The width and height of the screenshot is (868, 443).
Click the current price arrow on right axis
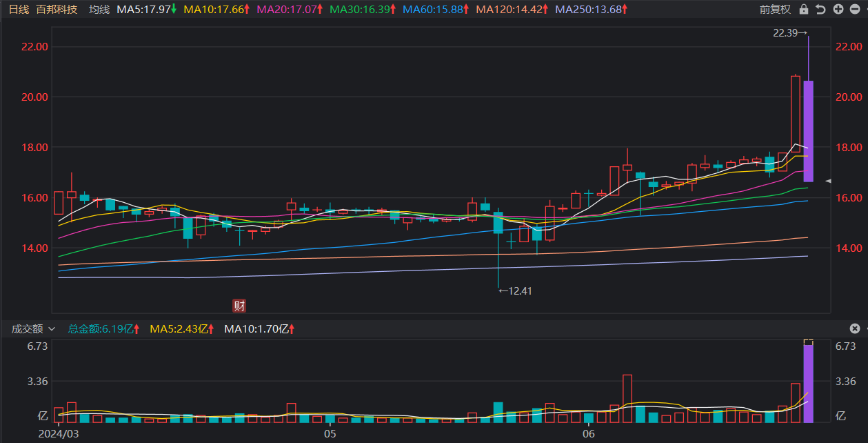click(829, 181)
